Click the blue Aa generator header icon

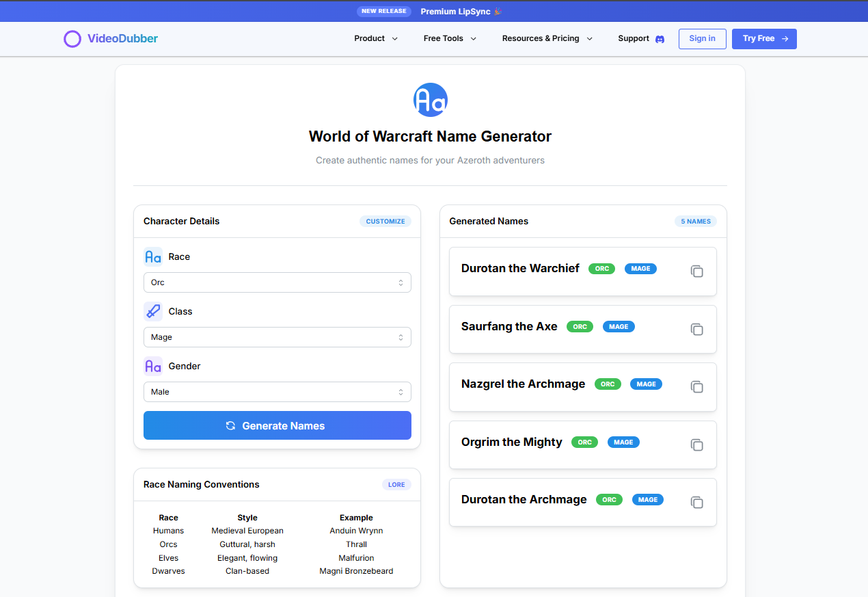431,100
